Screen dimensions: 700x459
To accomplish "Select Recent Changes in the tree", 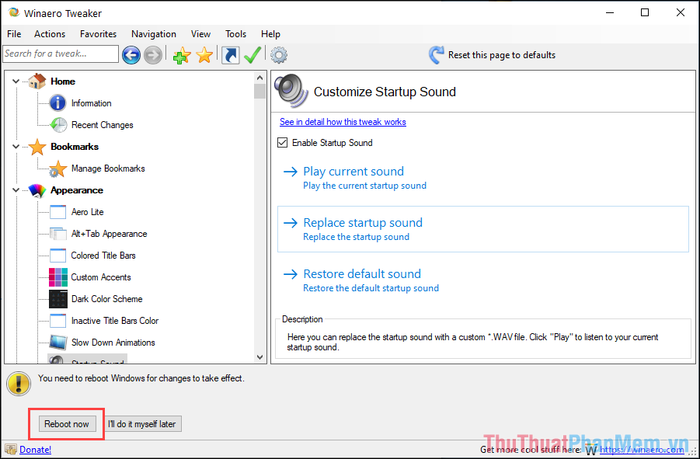I will pos(102,125).
